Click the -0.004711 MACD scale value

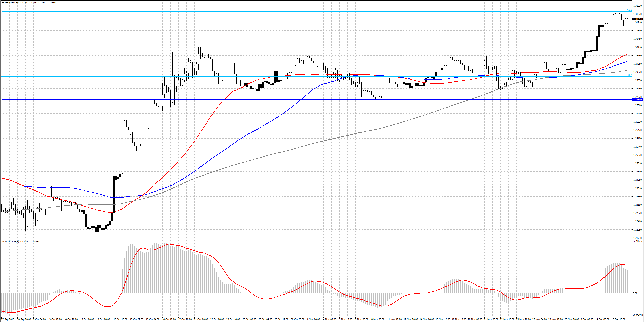(638, 315)
